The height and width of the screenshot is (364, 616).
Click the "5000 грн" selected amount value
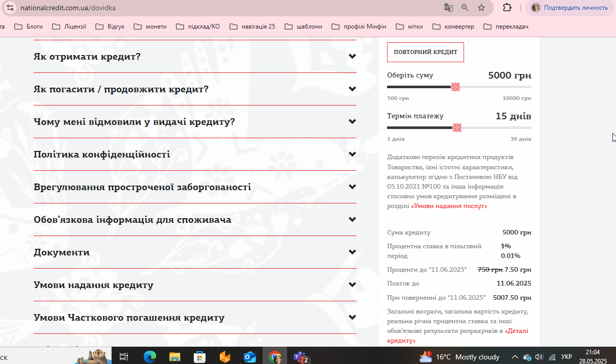pyautogui.click(x=509, y=75)
